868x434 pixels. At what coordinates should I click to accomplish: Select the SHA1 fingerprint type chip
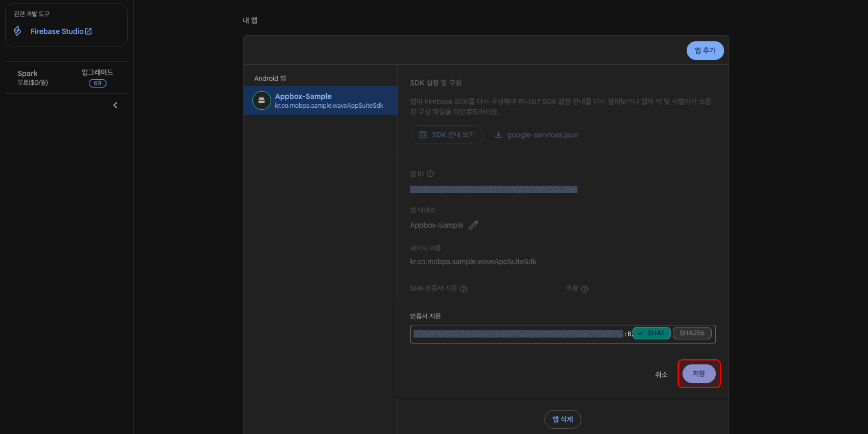point(651,333)
